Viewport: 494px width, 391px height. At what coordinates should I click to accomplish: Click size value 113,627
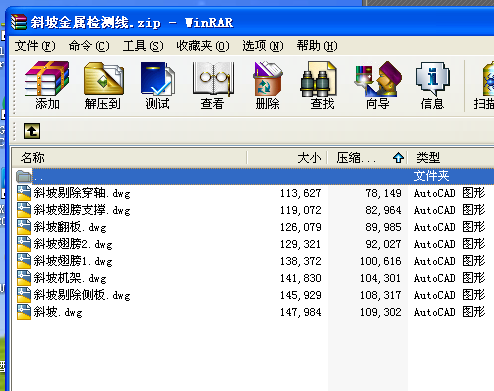301,193
